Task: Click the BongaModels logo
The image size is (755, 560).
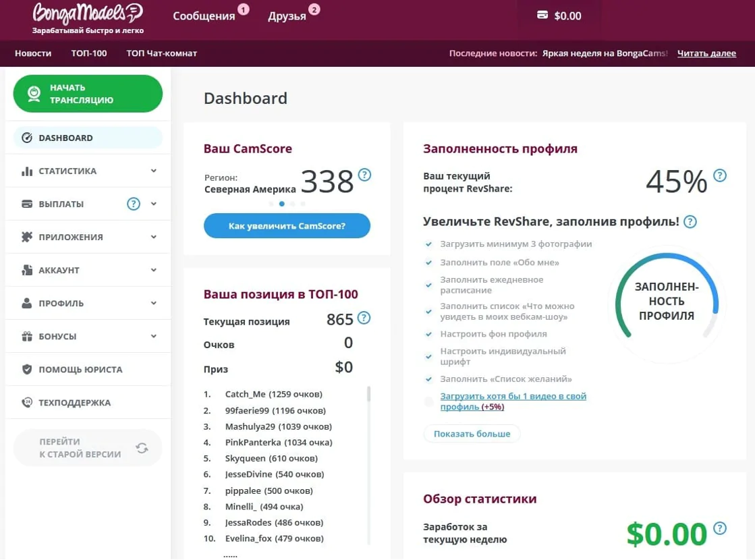Action: click(88, 14)
